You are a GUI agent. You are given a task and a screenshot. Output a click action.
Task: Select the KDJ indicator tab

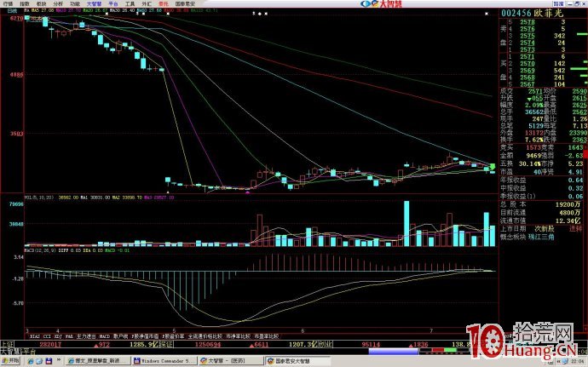(x=58, y=336)
